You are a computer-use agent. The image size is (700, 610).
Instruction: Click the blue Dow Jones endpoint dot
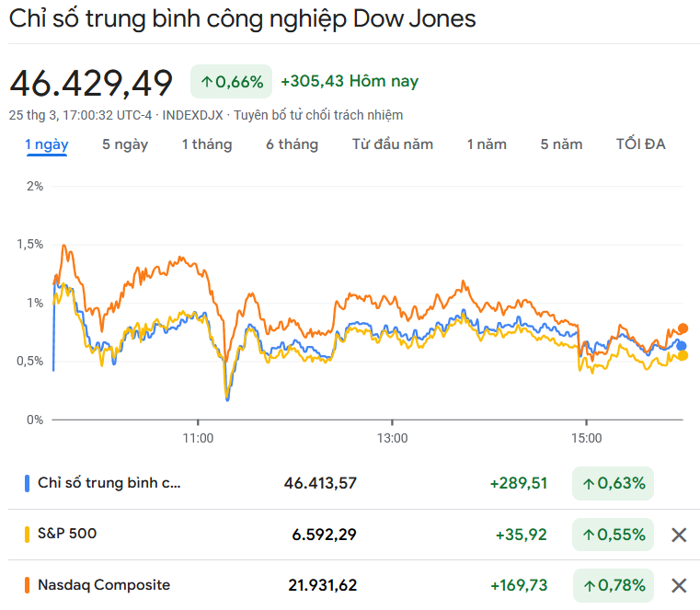(x=682, y=346)
